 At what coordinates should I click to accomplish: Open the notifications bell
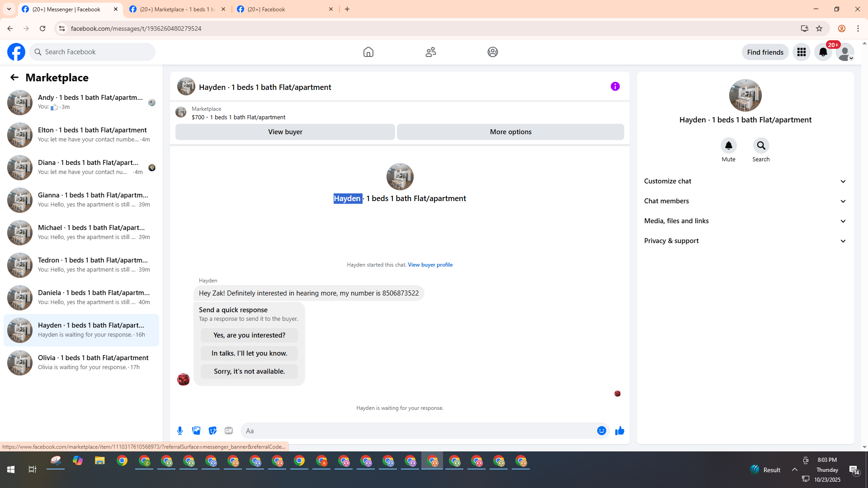coord(823,52)
